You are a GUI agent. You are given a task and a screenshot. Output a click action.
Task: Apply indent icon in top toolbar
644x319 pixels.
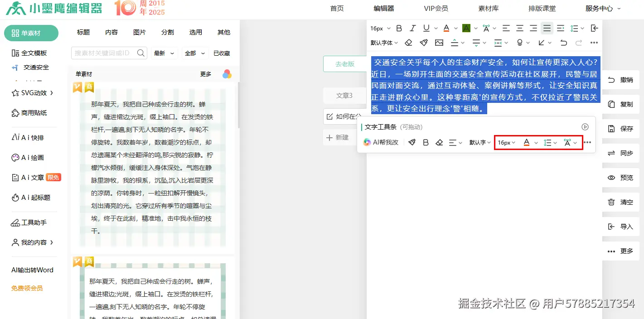click(561, 28)
